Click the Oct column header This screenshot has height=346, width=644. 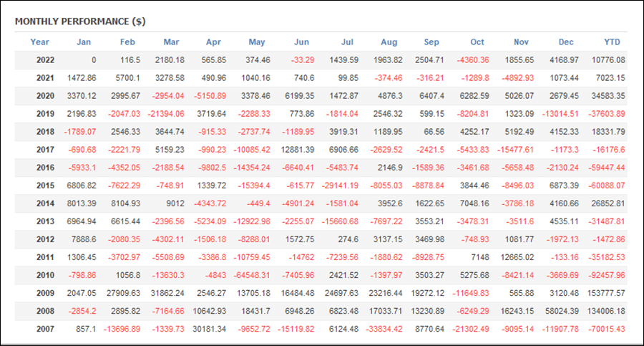click(x=477, y=42)
